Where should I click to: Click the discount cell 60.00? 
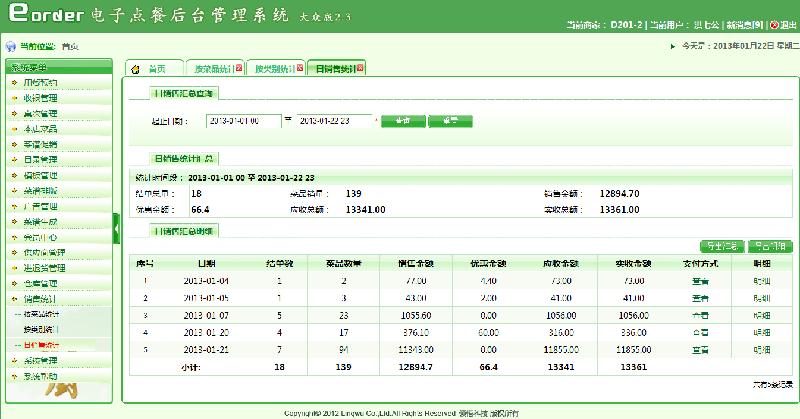click(488, 333)
